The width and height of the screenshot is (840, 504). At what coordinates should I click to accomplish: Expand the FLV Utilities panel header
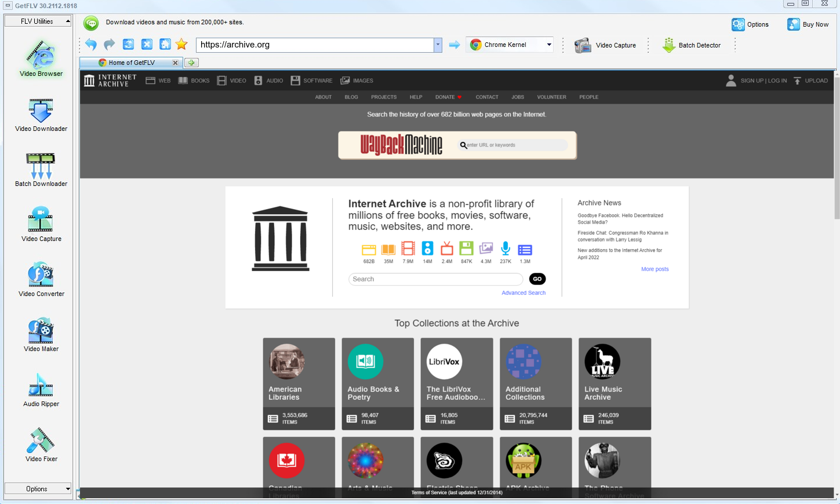pyautogui.click(x=38, y=21)
